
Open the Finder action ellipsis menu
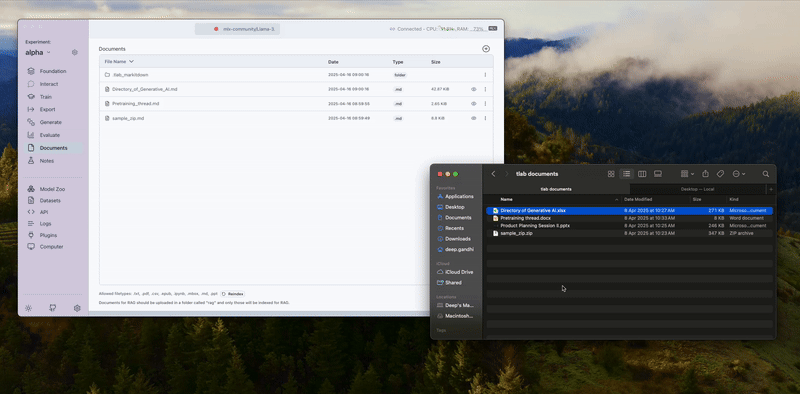coord(739,174)
